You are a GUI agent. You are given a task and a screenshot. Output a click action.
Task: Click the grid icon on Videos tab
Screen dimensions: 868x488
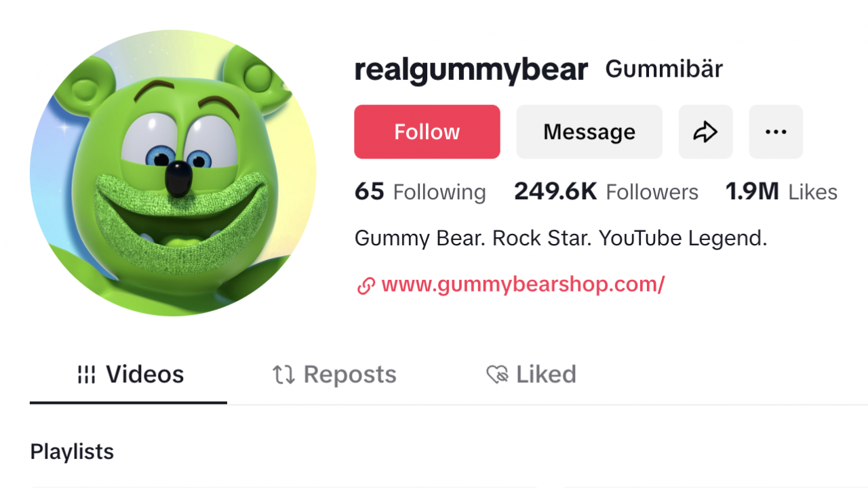coord(86,374)
